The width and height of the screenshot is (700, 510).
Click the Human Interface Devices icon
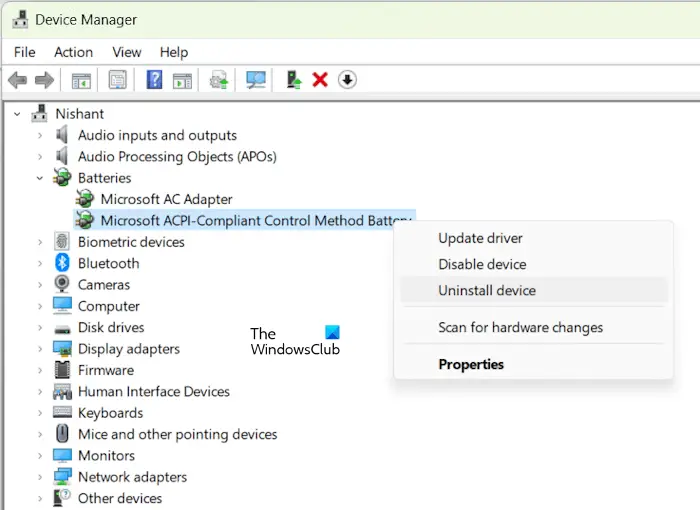click(x=62, y=391)
